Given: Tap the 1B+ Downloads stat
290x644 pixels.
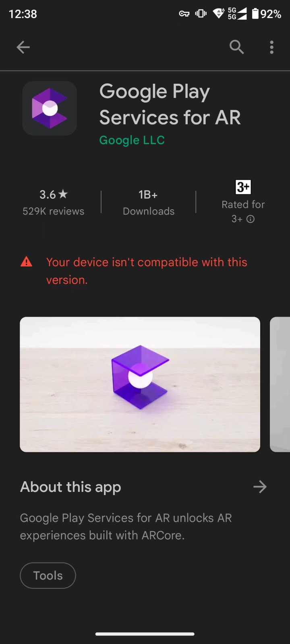Looking at the screenshot, I should (x=148, y=202).
